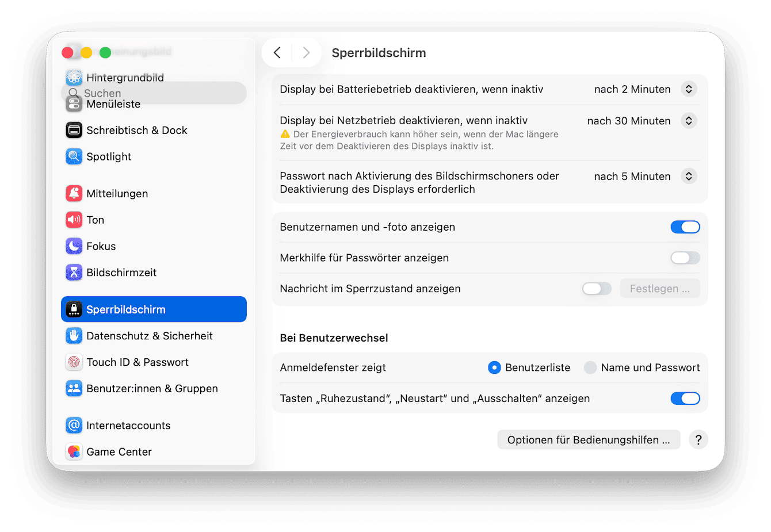Open Schreibtisch & Dock settings
The height and width of the screenshot is (532, 771).
[154, 130]
